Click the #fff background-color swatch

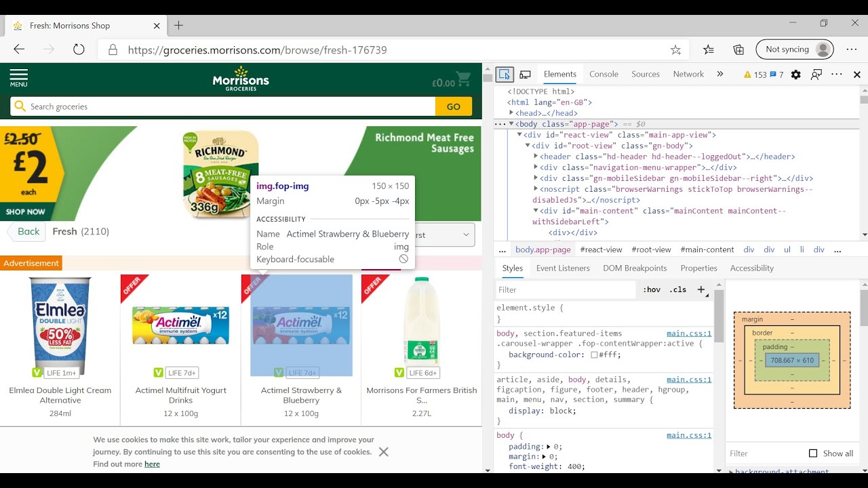[594, 355]
